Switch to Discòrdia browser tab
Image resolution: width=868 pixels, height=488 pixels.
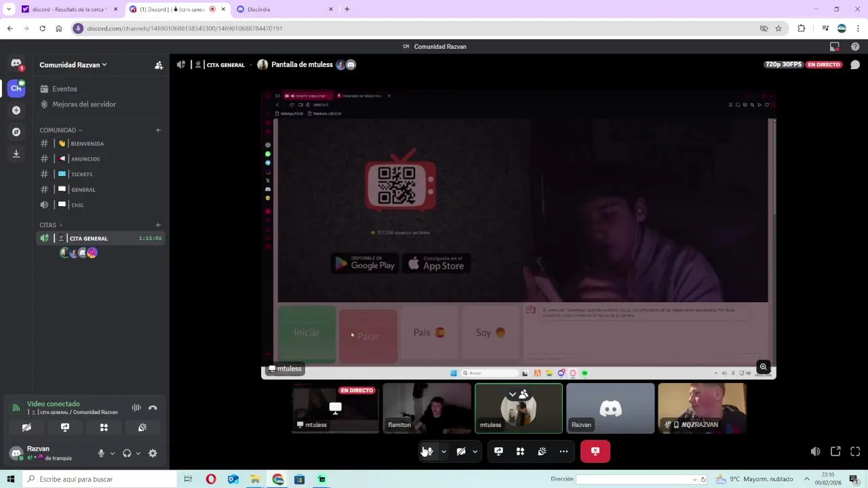(285, 9)
